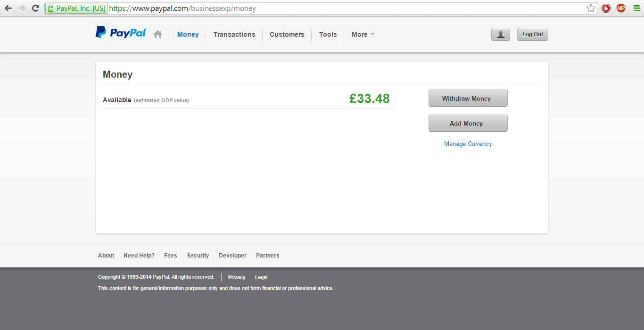Image resolution: width=644 pixels, height=330 pixels.
Task: Reload the page with the refresh icon
Action: pos(35,8)
